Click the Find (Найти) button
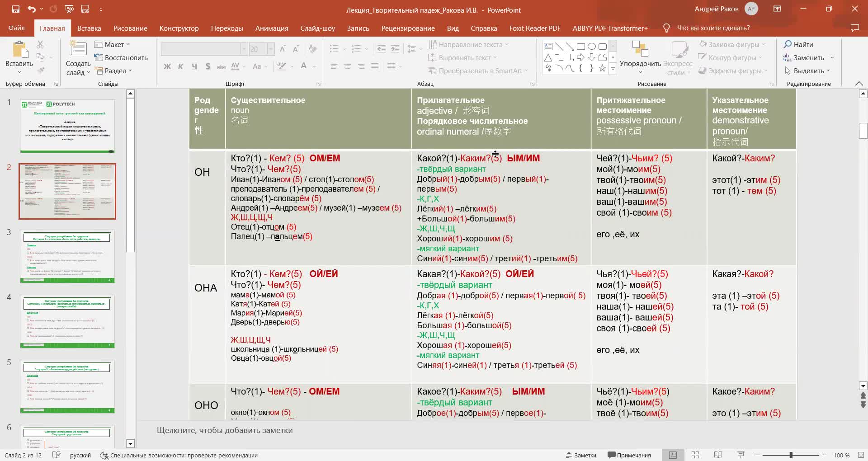 (798, 44)
